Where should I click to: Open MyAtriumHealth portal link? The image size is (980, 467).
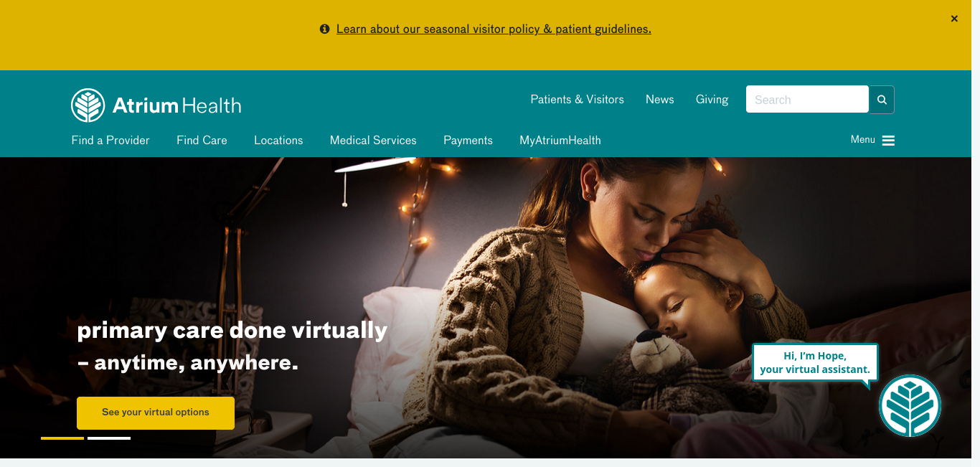[560, 141]
